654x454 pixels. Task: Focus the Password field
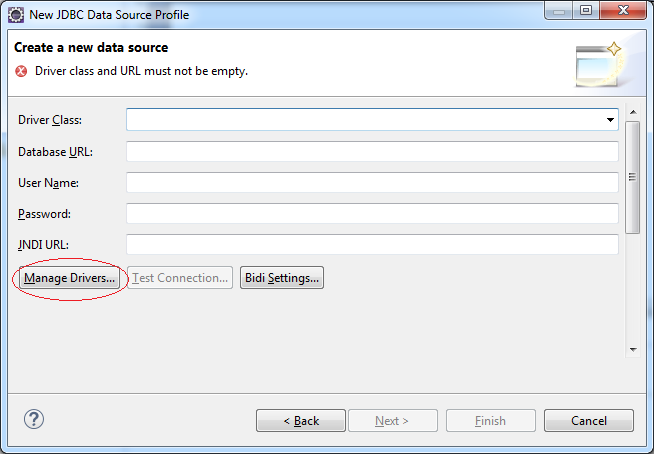click(x=372, y=213)
